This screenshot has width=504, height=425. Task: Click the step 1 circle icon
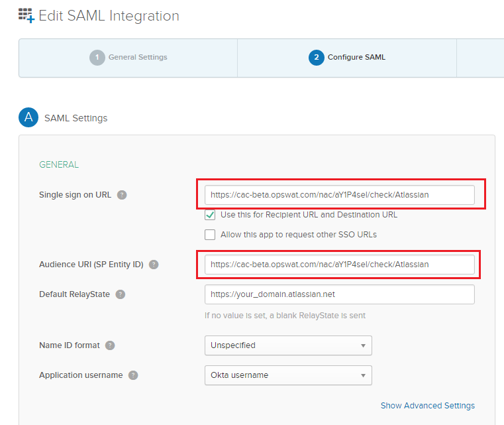click(x=97, y=58)
